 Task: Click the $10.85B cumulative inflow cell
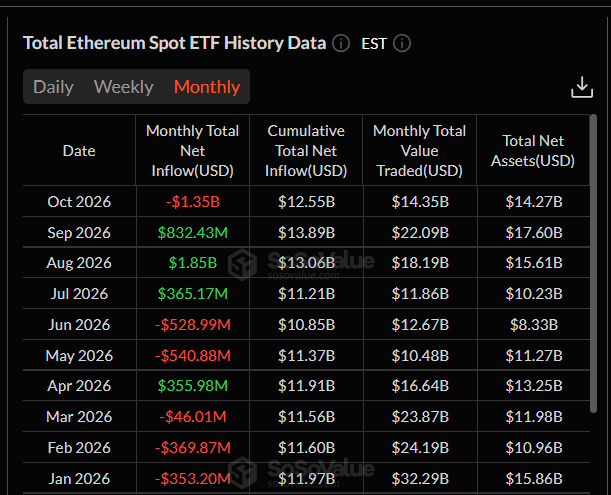306,324
